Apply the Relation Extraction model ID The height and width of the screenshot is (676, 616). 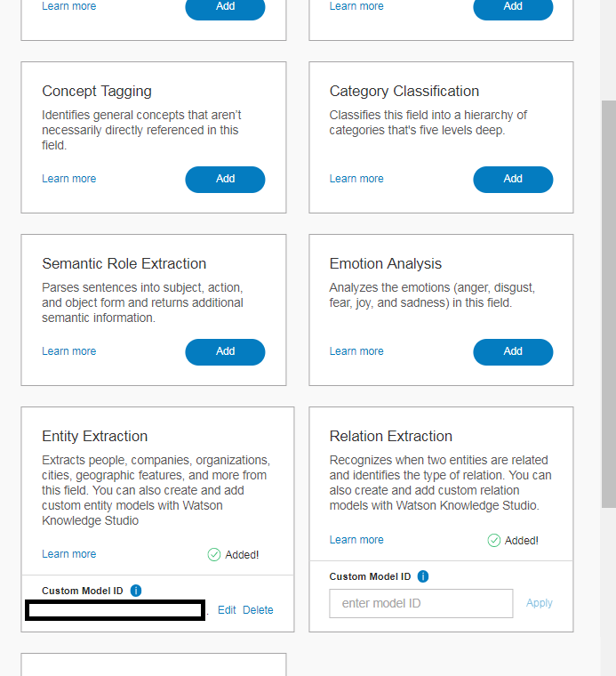coord(539,603)
